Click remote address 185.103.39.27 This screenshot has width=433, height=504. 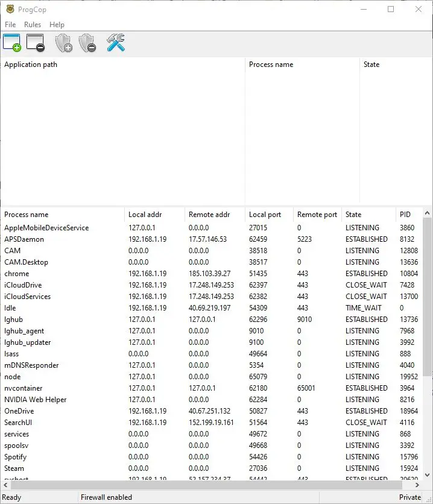[x=210, y=274]
